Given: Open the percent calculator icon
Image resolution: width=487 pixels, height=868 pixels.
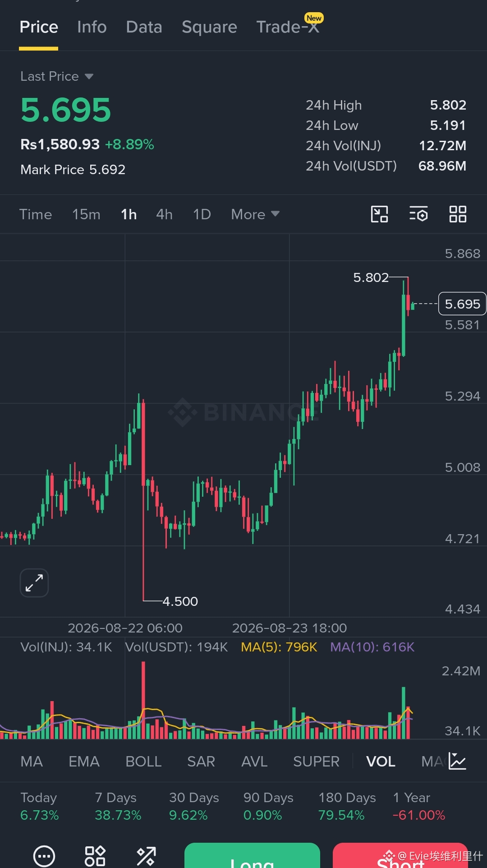Looking at the screenshot, I should pos(146,856).
